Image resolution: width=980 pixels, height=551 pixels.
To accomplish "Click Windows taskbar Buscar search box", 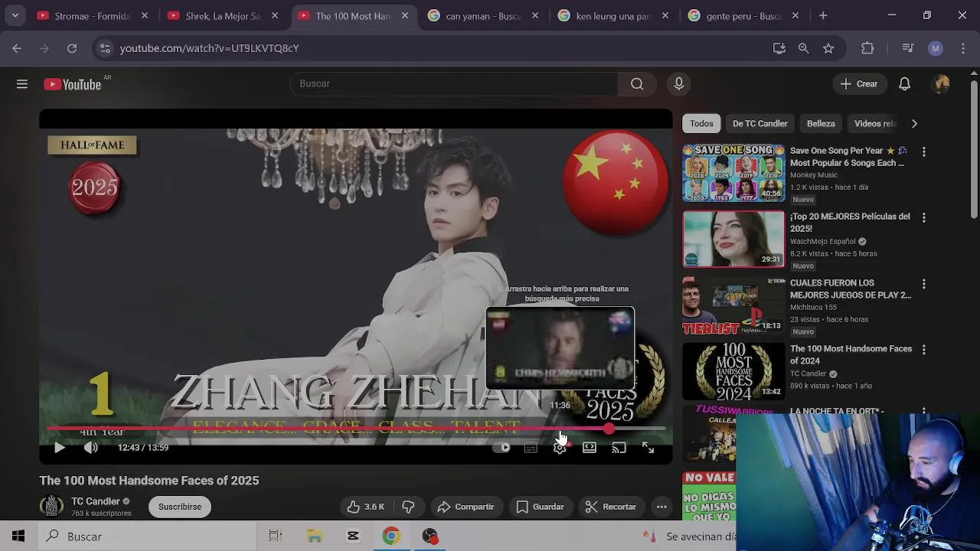I will [146, 536].
